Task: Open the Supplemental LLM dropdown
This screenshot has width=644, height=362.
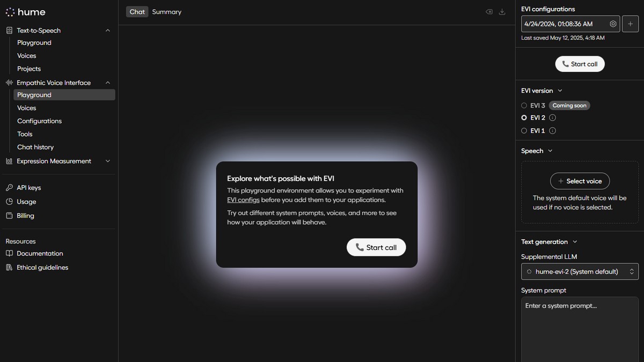Action: tap(580, 271)
